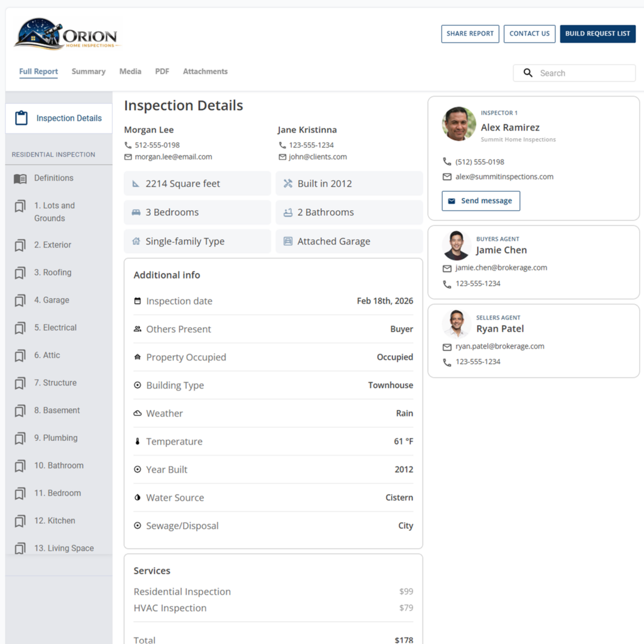Screen dimensions: 644x644
Task: Click BUILD REQUEST LIST button
Action: pyautogui.click(x=597, y=33)
